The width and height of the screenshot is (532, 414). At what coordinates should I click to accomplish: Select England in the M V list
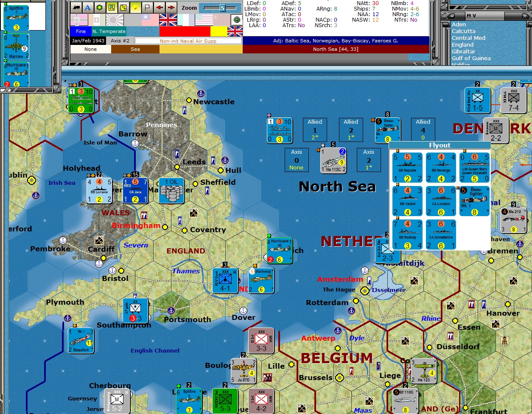click(x=462, y=44)
